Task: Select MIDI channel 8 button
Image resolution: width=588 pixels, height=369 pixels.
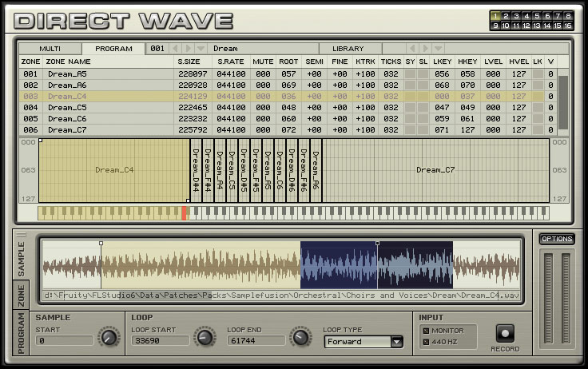Action: pyautogui.click(x=568, y=16)
